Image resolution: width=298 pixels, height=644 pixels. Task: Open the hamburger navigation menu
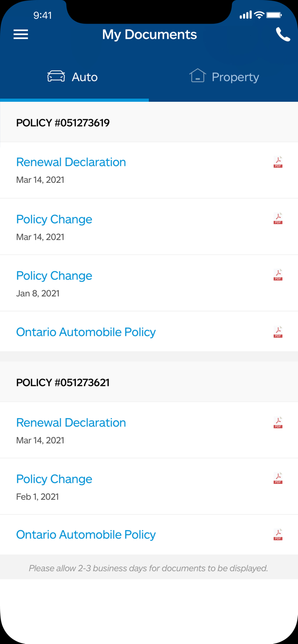[x=21, y=34]
